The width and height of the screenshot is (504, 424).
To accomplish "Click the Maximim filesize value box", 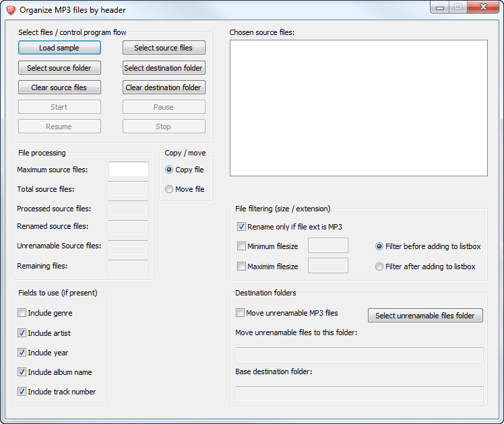I will click(x=328, y=265).
